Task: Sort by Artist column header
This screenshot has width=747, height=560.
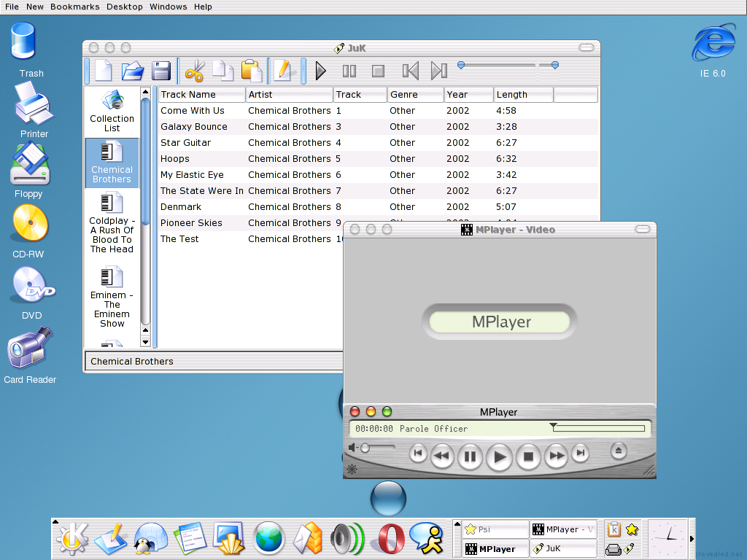Action: [x=289, y=95]
